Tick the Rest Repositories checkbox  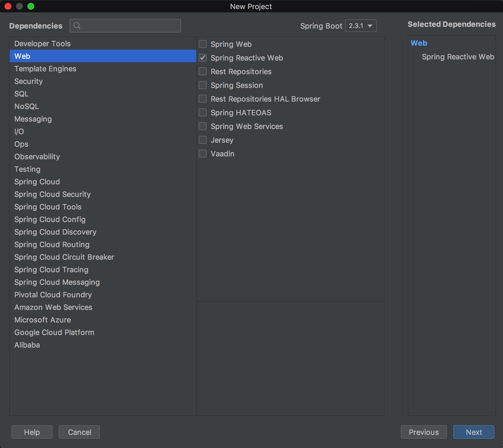coord(203,71)
